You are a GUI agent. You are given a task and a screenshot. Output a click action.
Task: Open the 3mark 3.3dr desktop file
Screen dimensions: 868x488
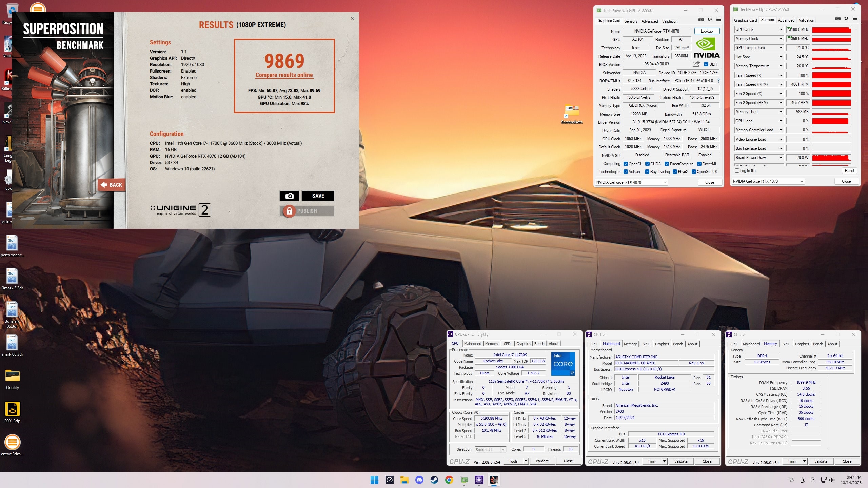click(13, 280)
